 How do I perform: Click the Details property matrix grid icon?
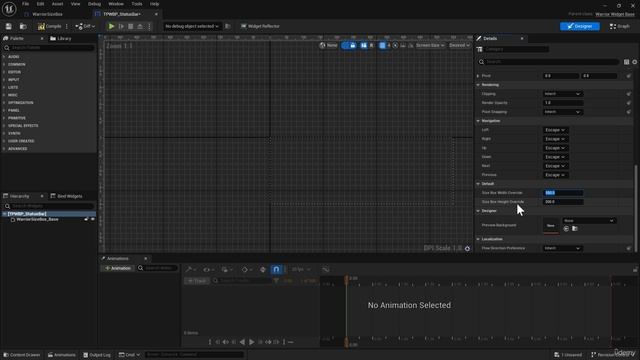coord(626,62)
